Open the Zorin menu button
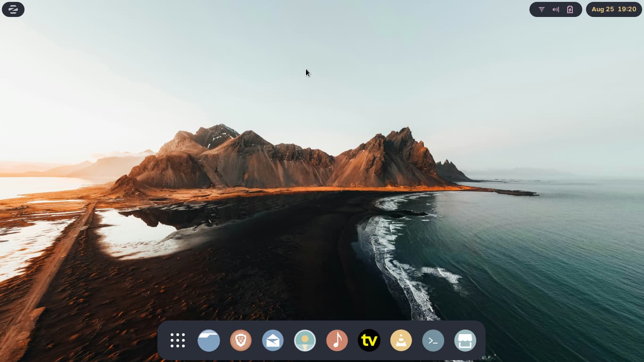644x362 pixels. click(13, 9)
